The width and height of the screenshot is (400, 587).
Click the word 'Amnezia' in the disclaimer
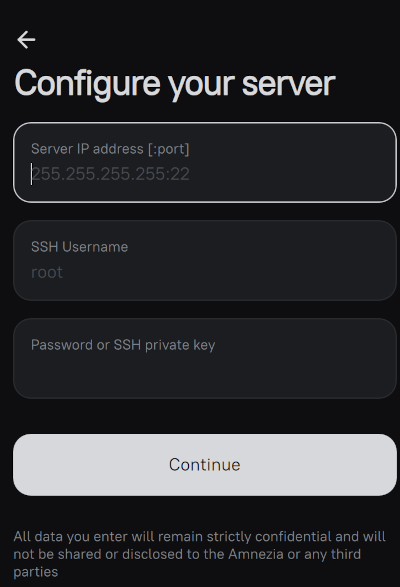(255, 554)
